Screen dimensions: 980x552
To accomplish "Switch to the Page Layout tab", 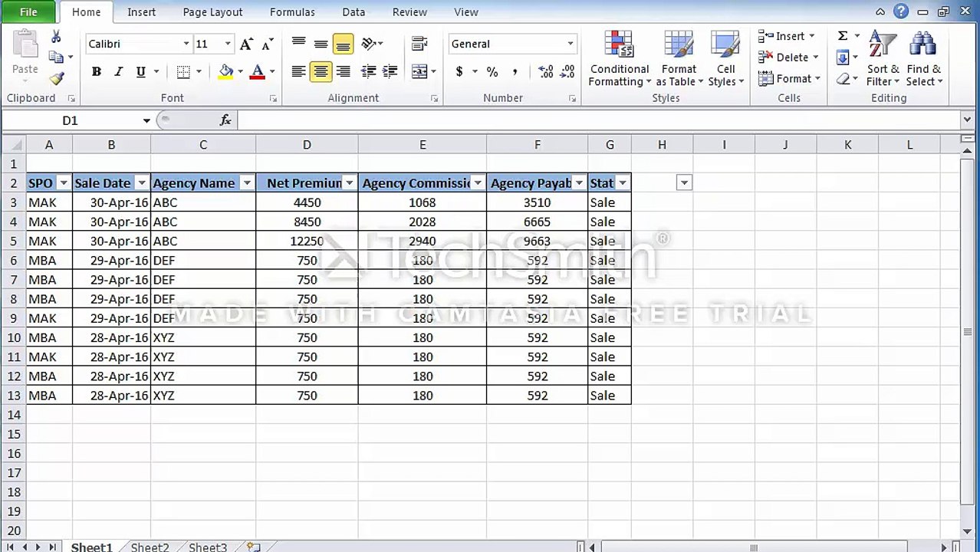I will pyautogui.click(x=212, y=12).
